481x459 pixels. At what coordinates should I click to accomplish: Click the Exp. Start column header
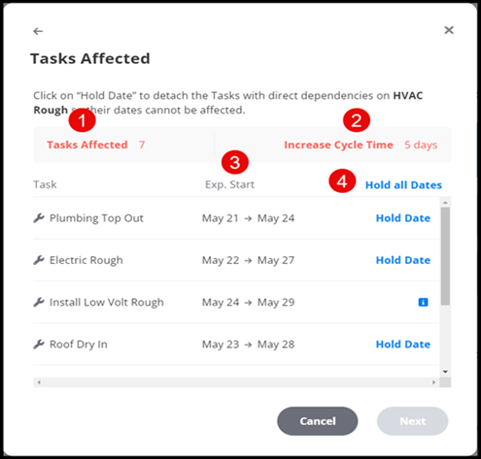tap(230, 184)
